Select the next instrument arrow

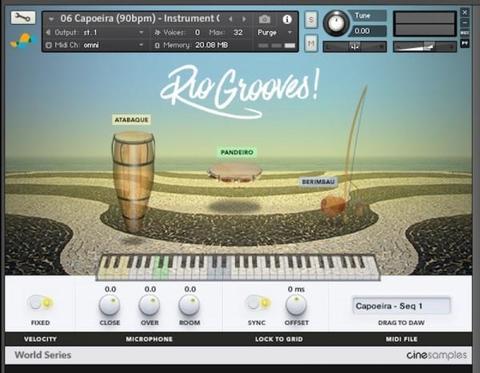pyautogui.click(x=244, y=19)
